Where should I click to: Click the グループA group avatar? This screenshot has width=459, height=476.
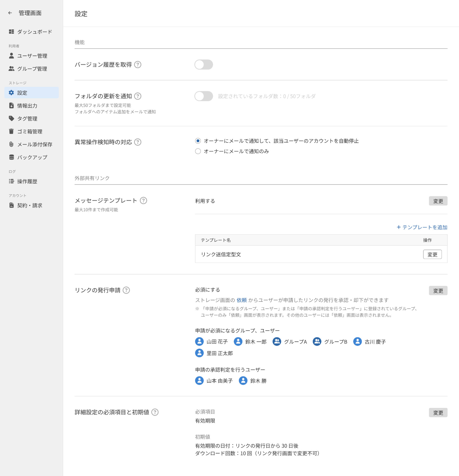tap(277, 342)
